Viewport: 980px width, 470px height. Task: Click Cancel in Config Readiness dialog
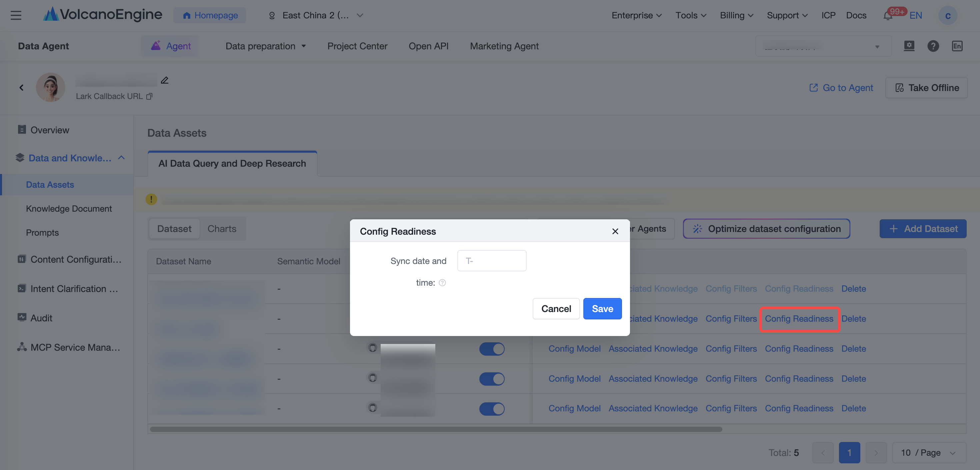556,309
